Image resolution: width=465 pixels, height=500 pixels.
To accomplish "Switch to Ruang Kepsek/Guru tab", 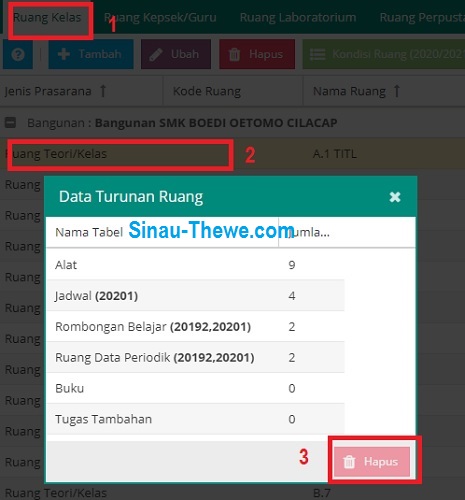I will [160, 17].
